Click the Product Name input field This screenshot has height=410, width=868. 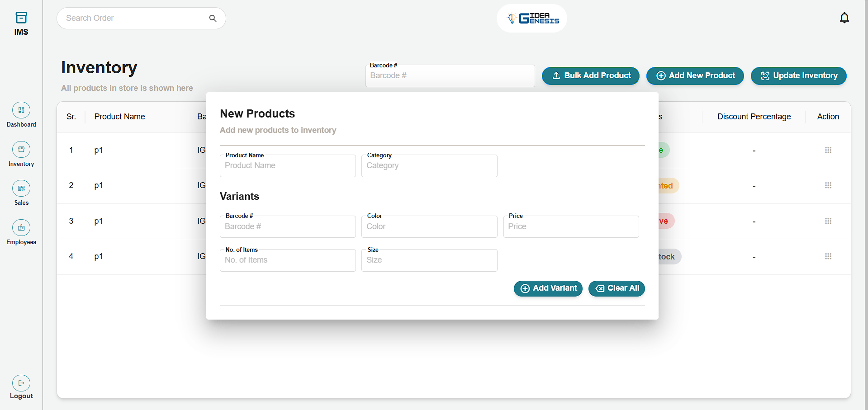pyautogui.click(x=287, y=165)
